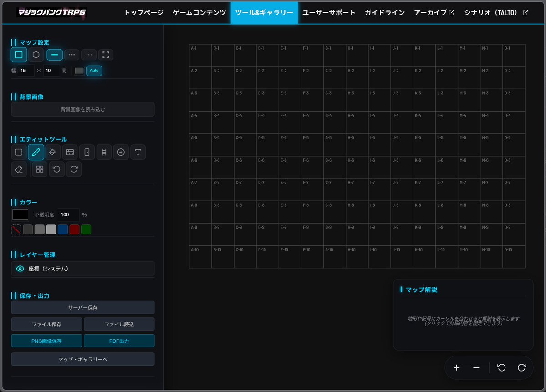Select the hexagon grid shape icon
Screen dimensions: 546x392
36,55
